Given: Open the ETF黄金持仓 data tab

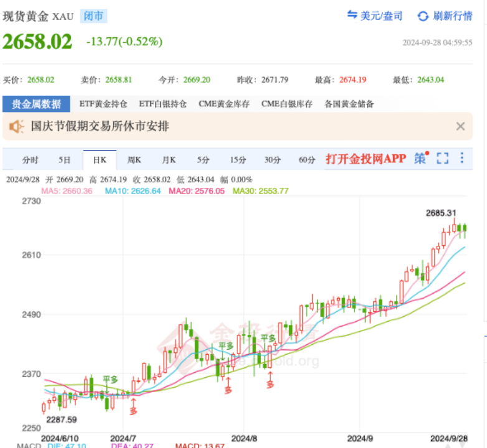Looking at the screenshot, I should tap(103, 104).
